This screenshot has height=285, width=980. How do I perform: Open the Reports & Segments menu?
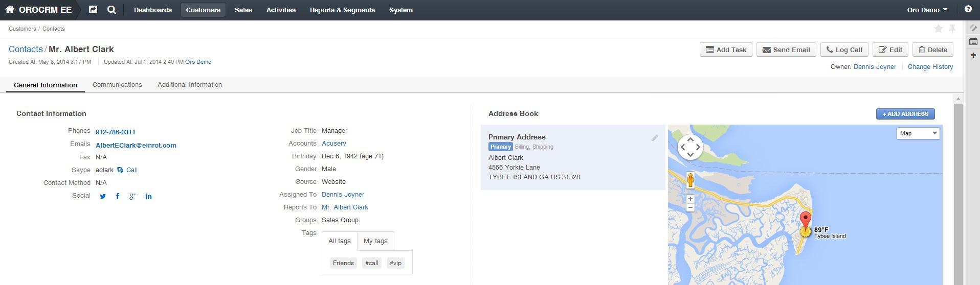(x=342, y=10)
